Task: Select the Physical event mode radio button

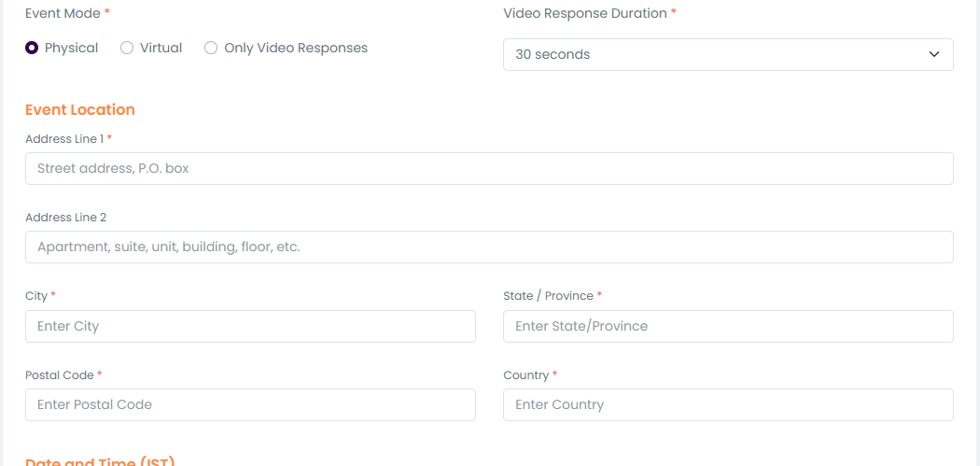Action: point(32,48)
